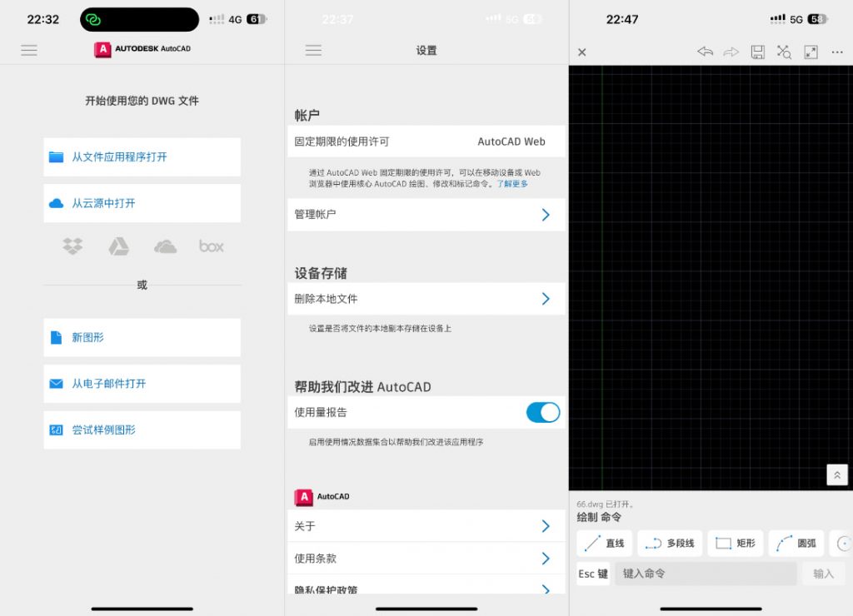Image resolution: width=853 pixels, height=616 pixels.
Task: Open from file app via 从文件应用程序打开
Action: click(x=142, y=157)
